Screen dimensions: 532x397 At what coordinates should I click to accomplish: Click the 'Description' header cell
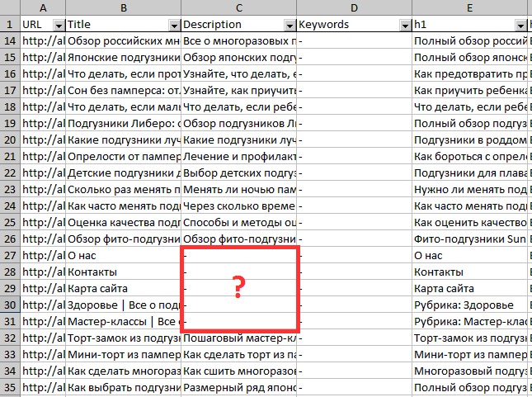click(x=239, y=25)
